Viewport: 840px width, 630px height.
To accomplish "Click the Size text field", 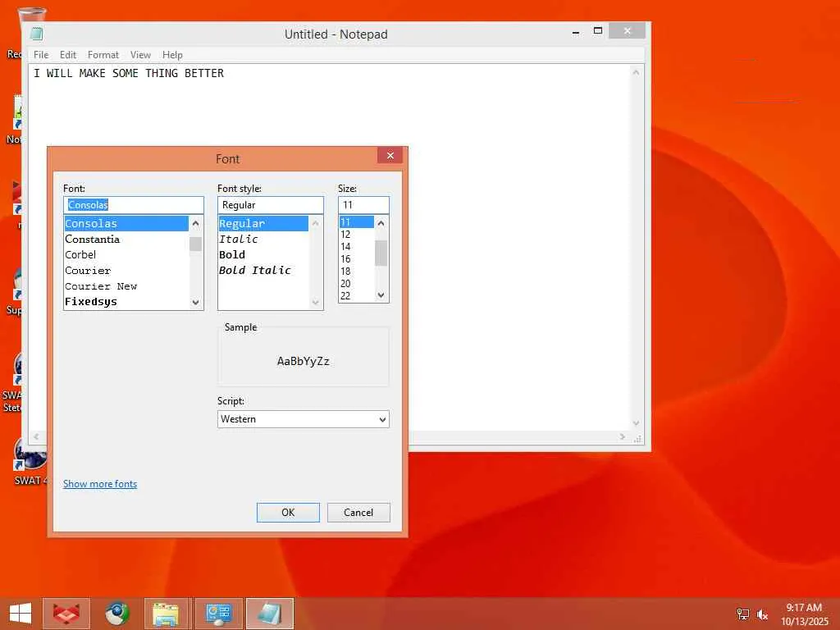I will pos(363,205).
